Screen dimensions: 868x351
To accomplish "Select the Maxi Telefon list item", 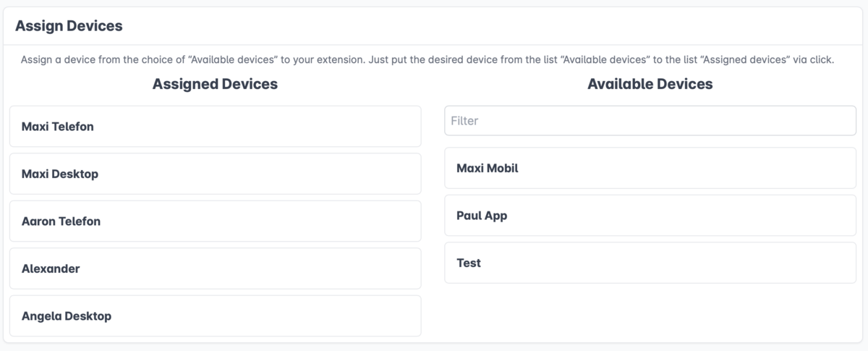I will tap(216, 127).
